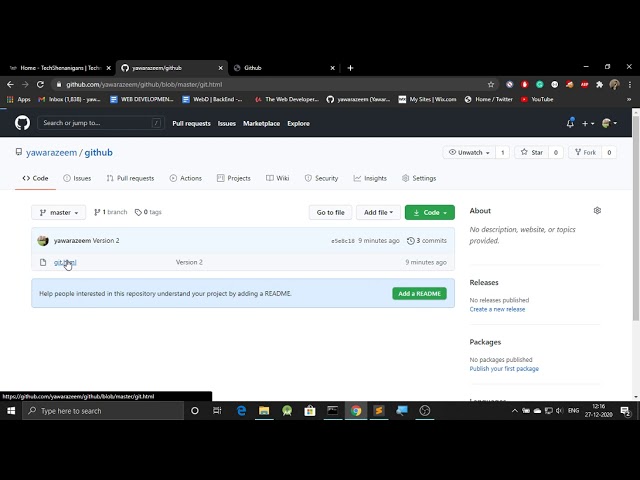Open the green Code download dropdown
The height and width of the screenshot is (480, 640).
tap(430, 212)
